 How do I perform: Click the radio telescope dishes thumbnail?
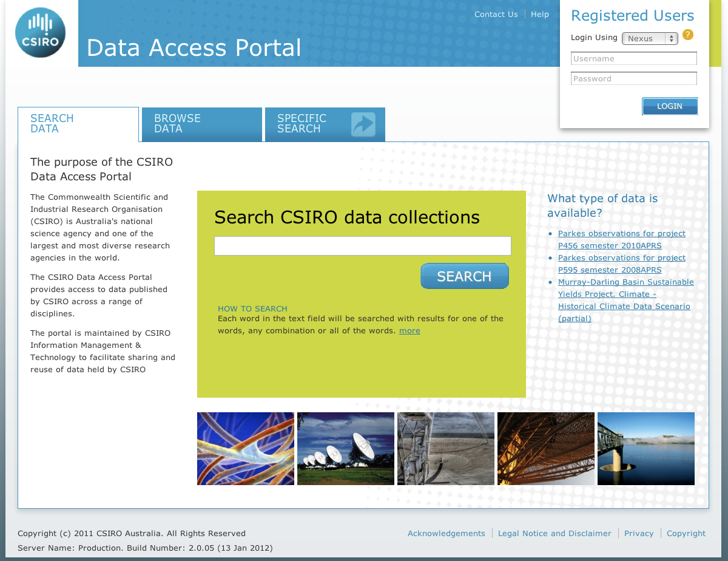point(346,449)
